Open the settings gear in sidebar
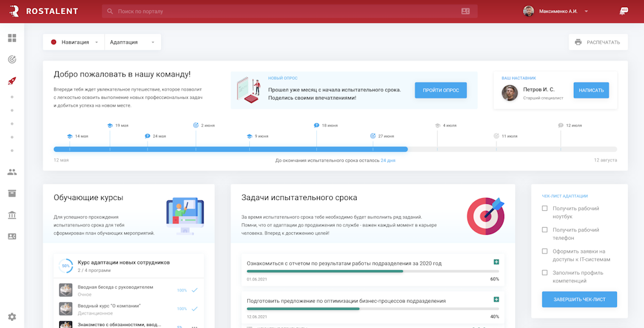Image resolution: width=644 pixels, height=328 pixels. tap(12, 316)
